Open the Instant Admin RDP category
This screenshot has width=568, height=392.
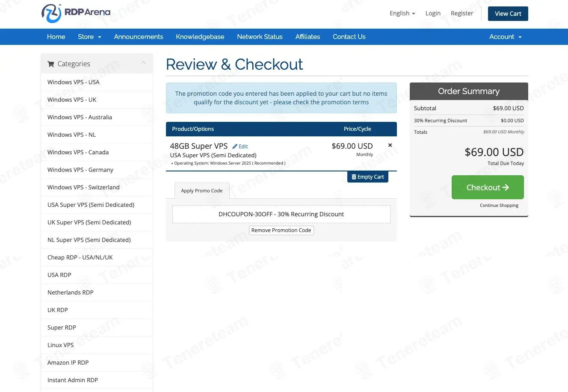[97, 380]
